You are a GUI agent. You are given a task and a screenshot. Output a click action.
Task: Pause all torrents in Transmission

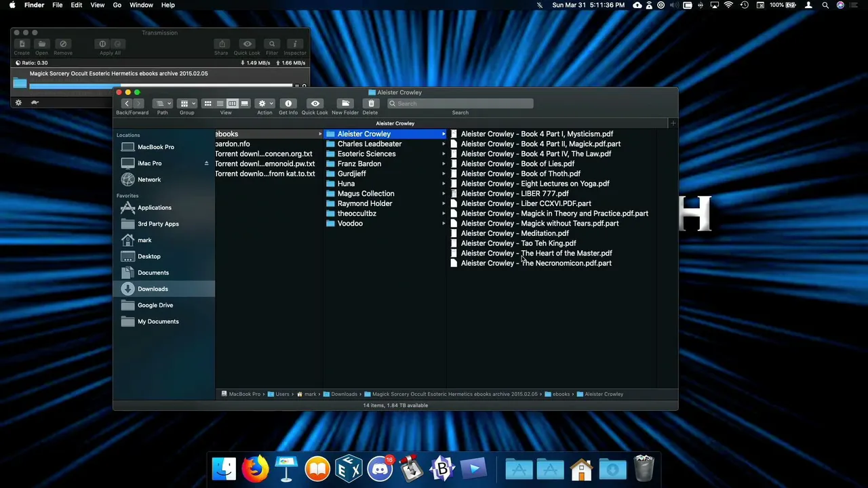coord(103,44)
